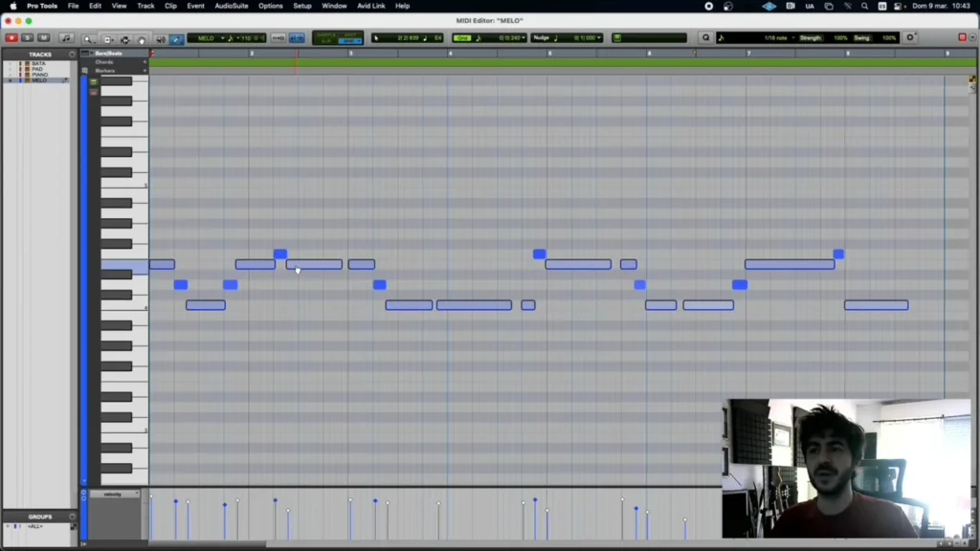Open the Track menu
The width and height of the screenshot is (980, 551).
145,6
